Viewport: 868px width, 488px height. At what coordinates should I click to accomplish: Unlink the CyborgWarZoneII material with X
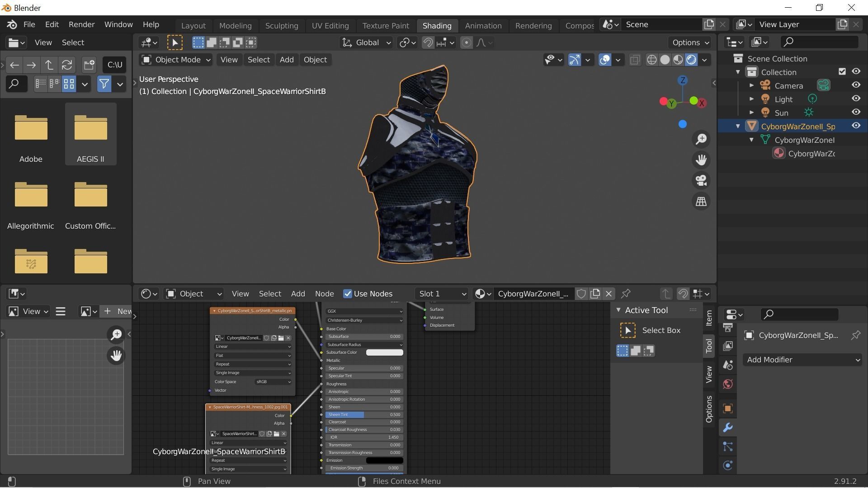609,294
